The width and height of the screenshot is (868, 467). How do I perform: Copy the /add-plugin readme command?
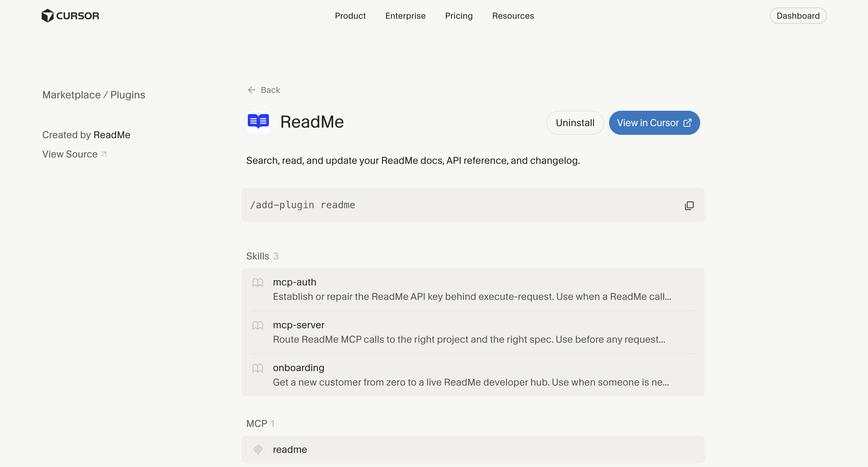689,205
